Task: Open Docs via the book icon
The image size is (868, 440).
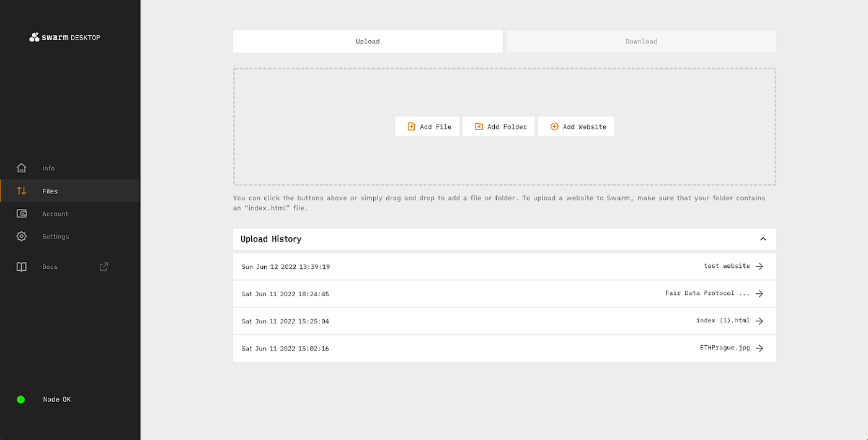Action: pyautogui.click(x=22, y=267)
